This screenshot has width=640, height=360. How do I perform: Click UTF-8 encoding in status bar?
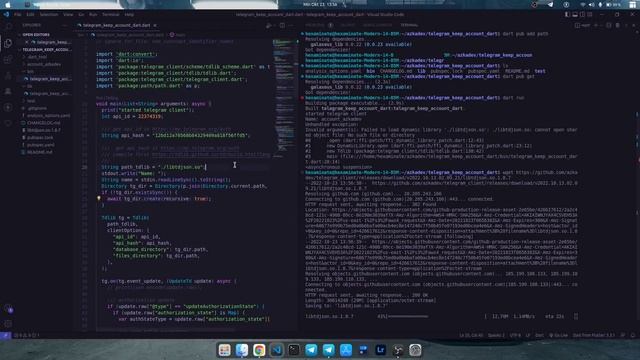click(x=515, y=336)
